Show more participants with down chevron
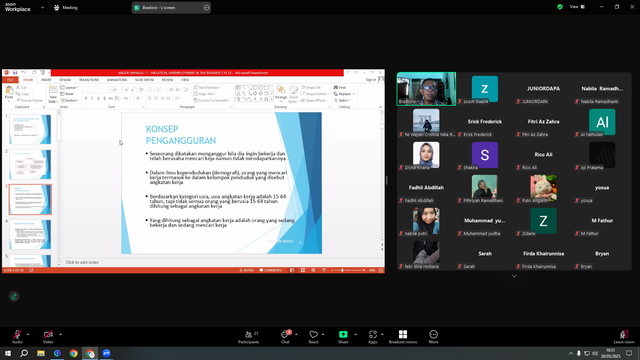Screen dimensions: 640x360 (514, 276)
